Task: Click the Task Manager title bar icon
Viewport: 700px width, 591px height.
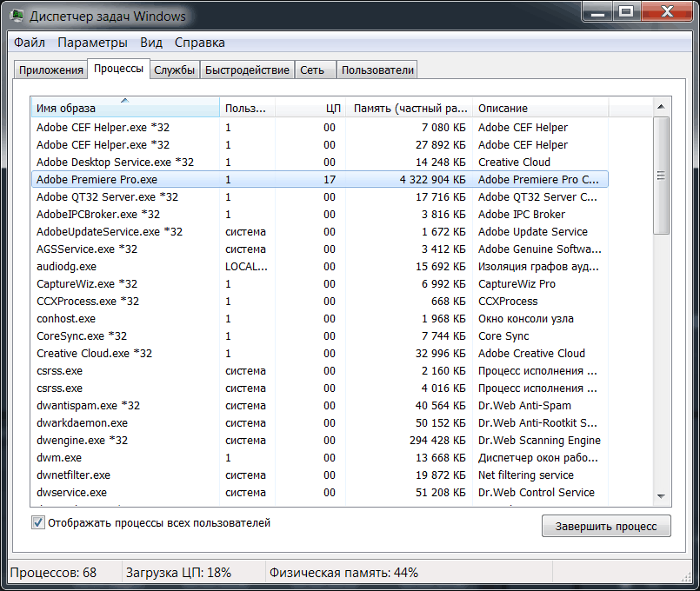Action: coord(18,17)
